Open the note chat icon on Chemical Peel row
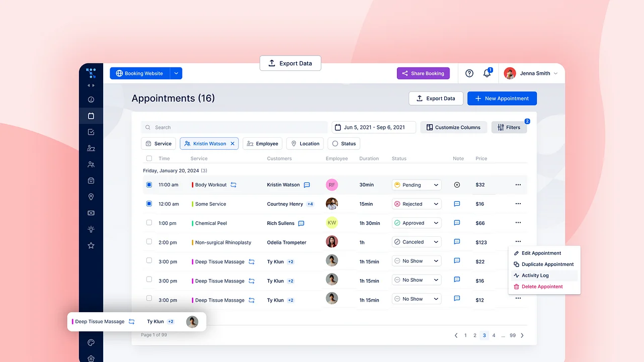This screenshot has width=644, height=362. tap(457, 223)
